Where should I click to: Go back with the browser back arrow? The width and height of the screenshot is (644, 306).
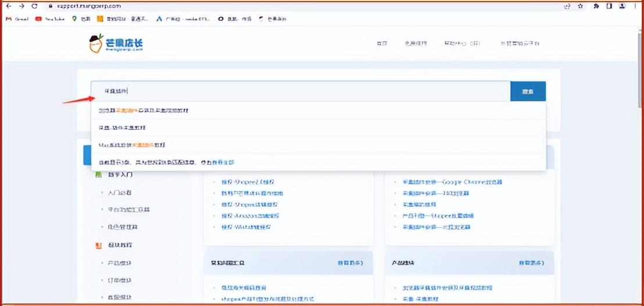(9, 6)
